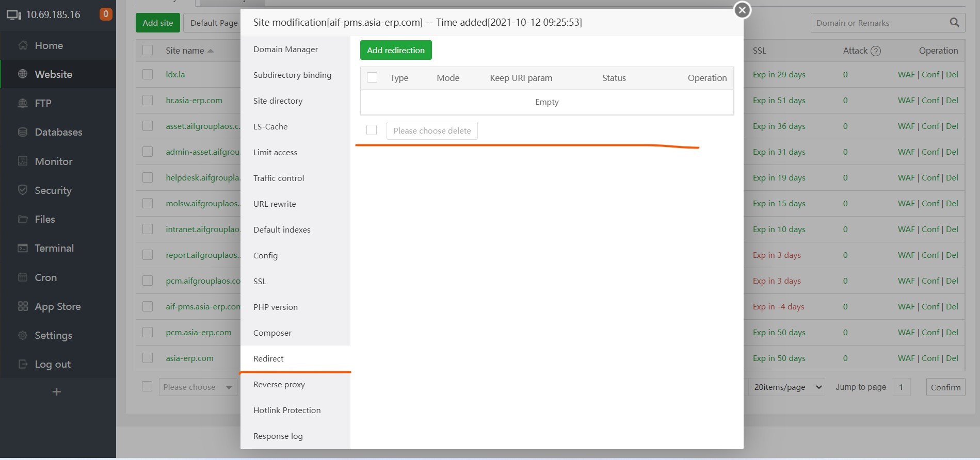The height and width of the screenshot is (460, 980).
Task: Click the Please choose delete button
Action: 432,130
